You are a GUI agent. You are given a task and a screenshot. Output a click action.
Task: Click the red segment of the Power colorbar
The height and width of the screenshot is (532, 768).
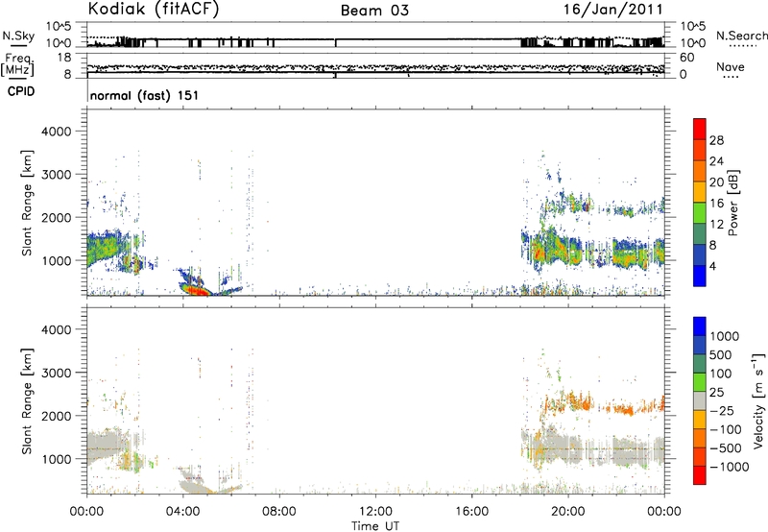(700, 129)
